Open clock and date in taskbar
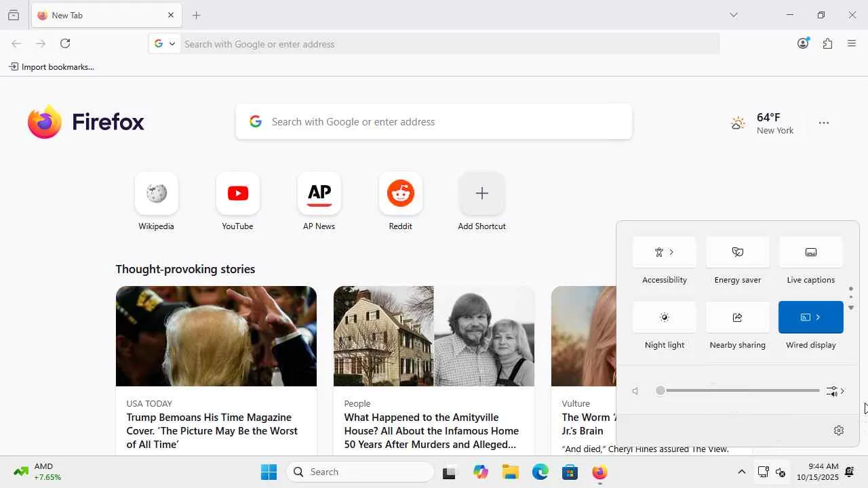Image resolution: width=868 pixels, height=488 pixels. pyautogui.click(x=817, y=472)
